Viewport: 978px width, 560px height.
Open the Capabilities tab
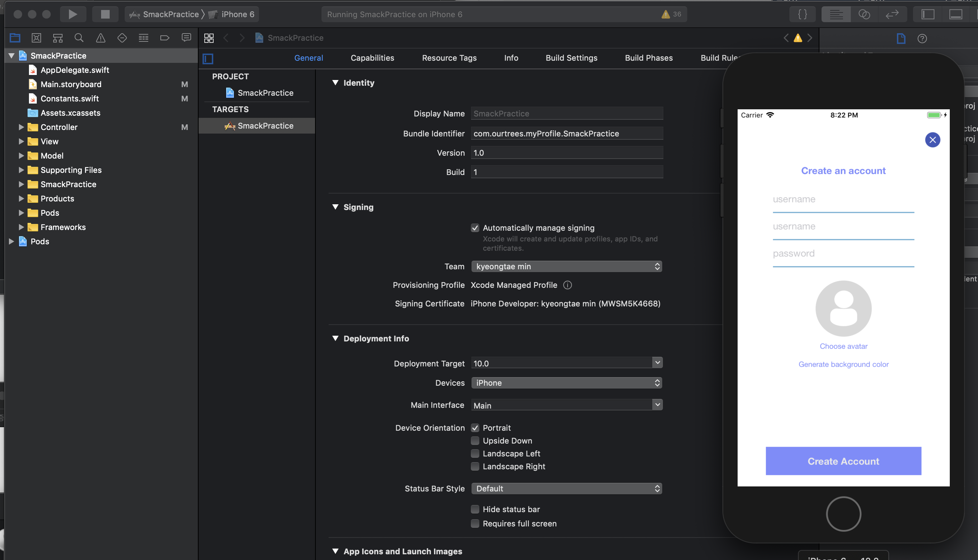[x=372, y=58]
